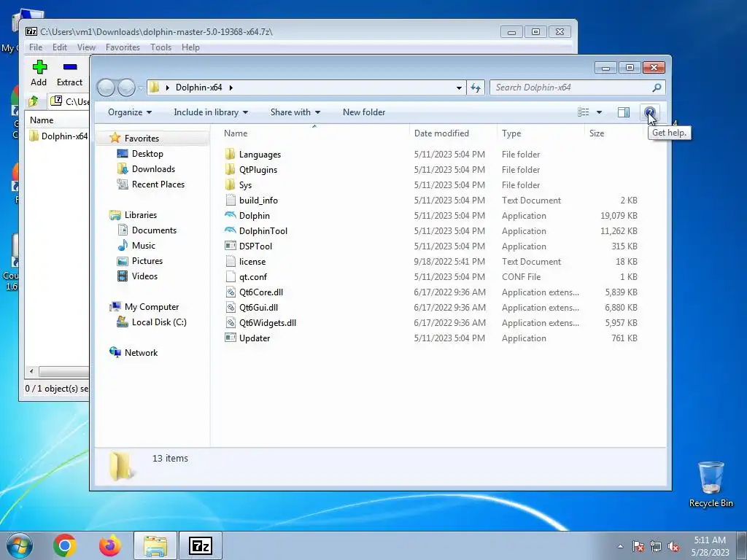Open the Windows Start menu
This screenshot has height=560, width=747.
[20, 545]
